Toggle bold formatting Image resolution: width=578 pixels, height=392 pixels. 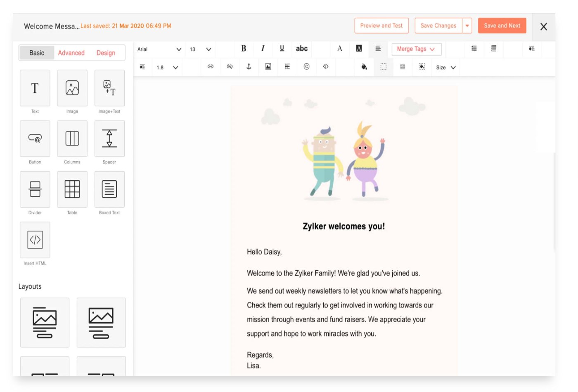coord(244,49)
